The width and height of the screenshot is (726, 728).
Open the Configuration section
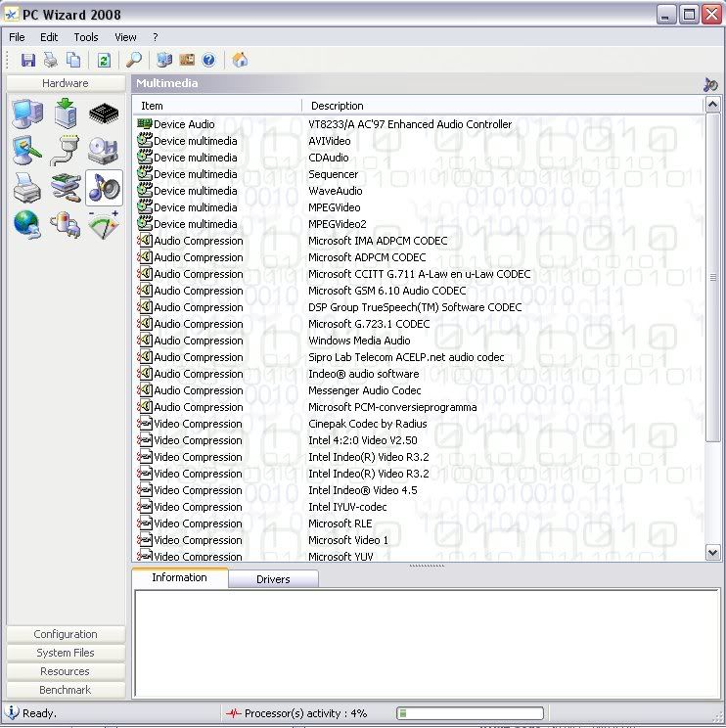66,634
